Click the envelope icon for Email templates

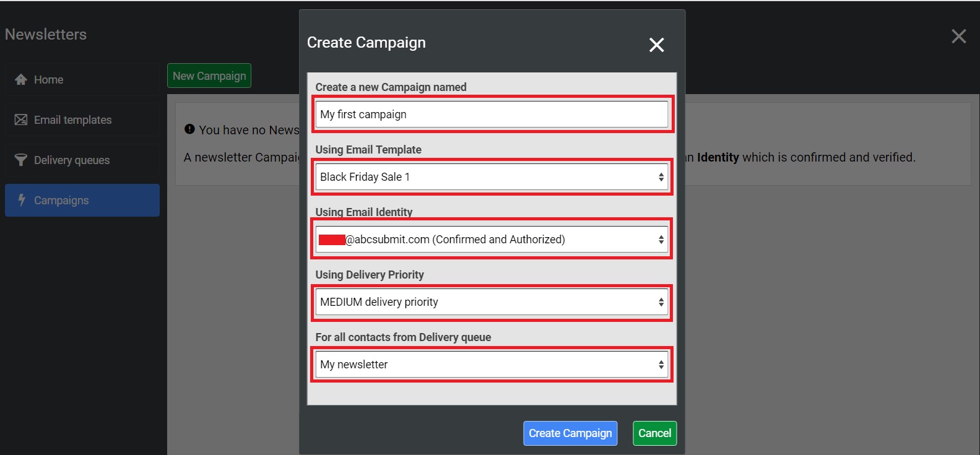21,120
